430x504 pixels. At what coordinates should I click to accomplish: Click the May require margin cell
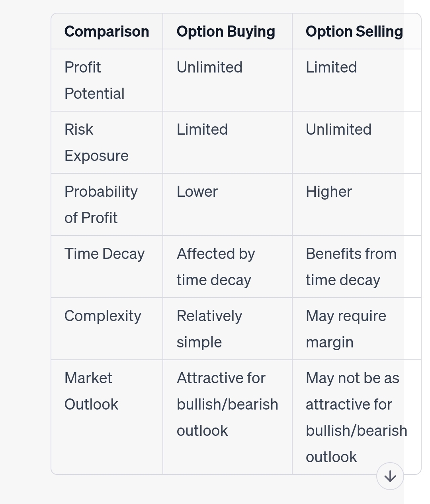346,329
